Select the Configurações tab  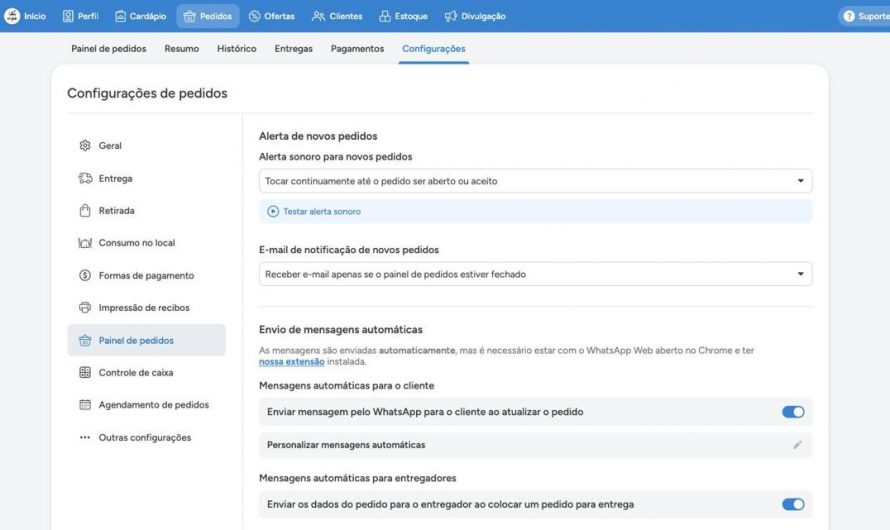coord(434,49)
